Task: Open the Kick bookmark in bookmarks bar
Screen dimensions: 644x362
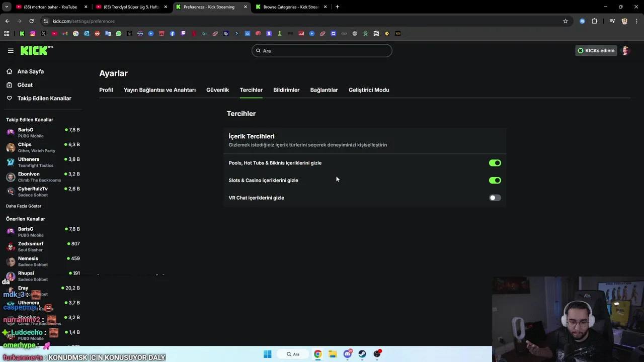Action: pyautogui.click(x=22, y=34)
